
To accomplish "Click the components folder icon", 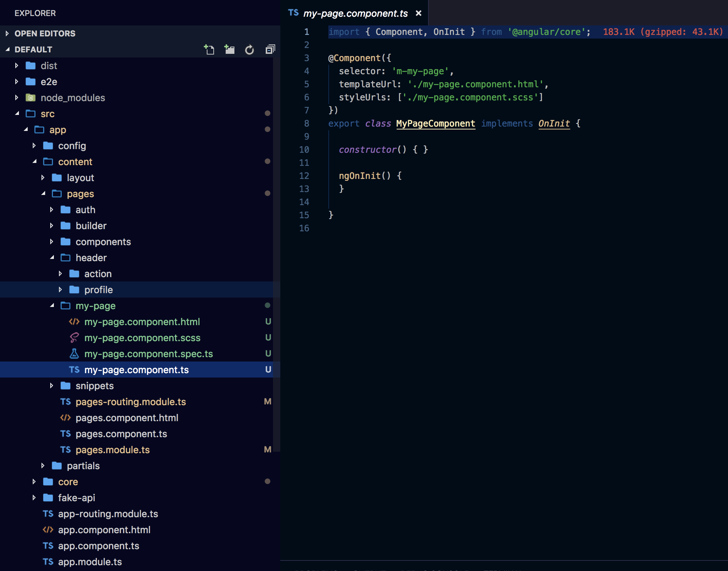I will click(x=66, y=241).
